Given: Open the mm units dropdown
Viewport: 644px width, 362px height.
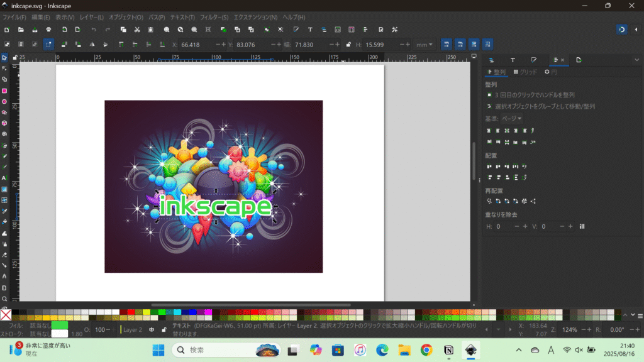Looking at the screenshot, I should [425, 45].
